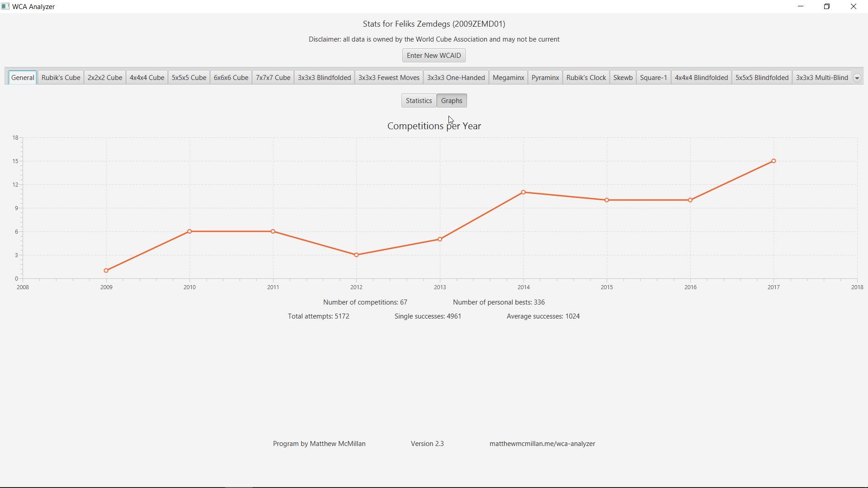Screen dimensions: 868x488
Task: Click the Stats for Feliks Zemdegs heading
Action: [434, 24]
